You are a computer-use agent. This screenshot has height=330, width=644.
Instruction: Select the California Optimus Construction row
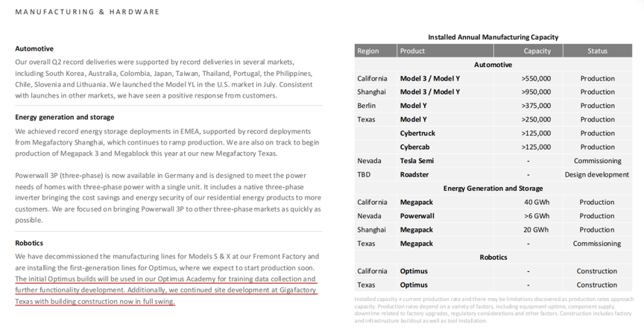(493, 271)
